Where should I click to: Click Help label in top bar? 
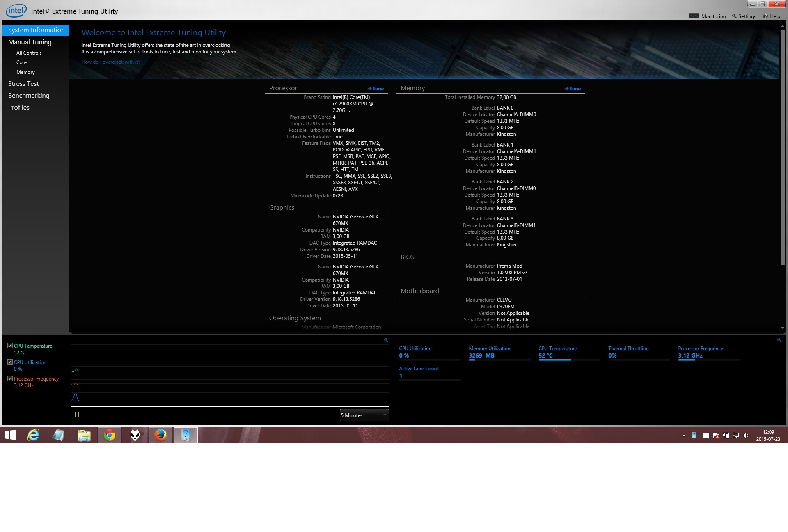775,16
